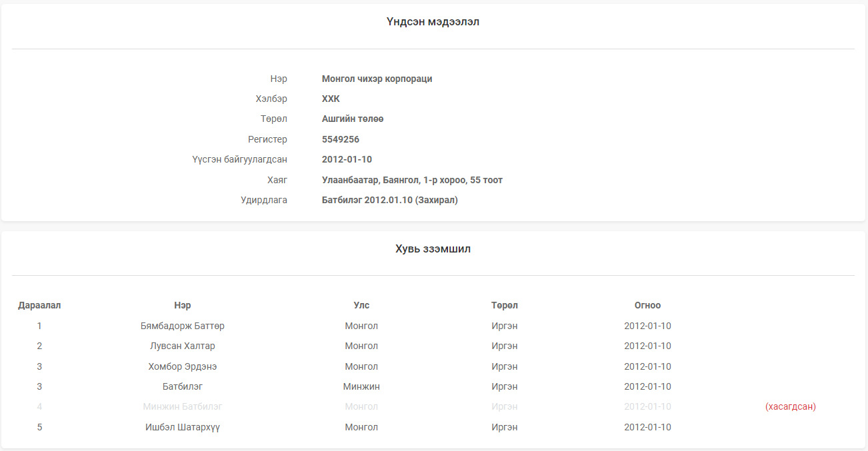
Task: Select the ХХК company form value
Action: (331, 99)
